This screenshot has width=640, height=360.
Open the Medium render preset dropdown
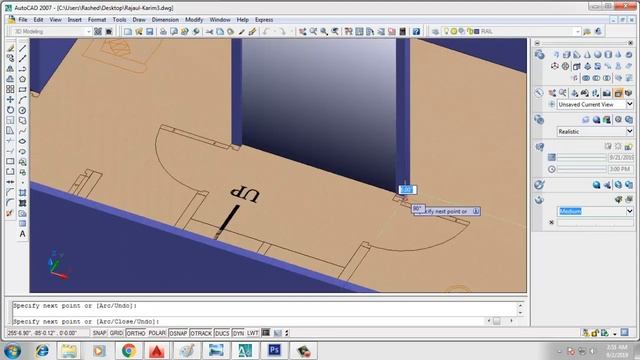(x=629, y=211)
